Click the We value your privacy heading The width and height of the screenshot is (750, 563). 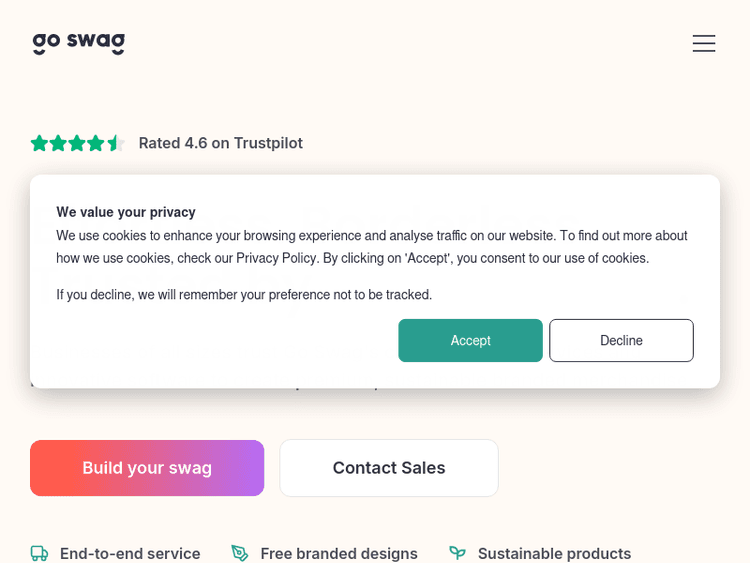pyautogui.click(x=126, y=212)
